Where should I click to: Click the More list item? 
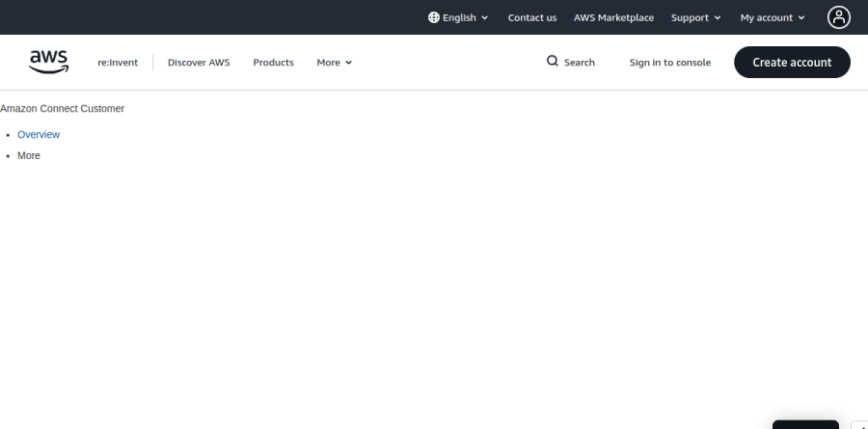coord(29,155)
